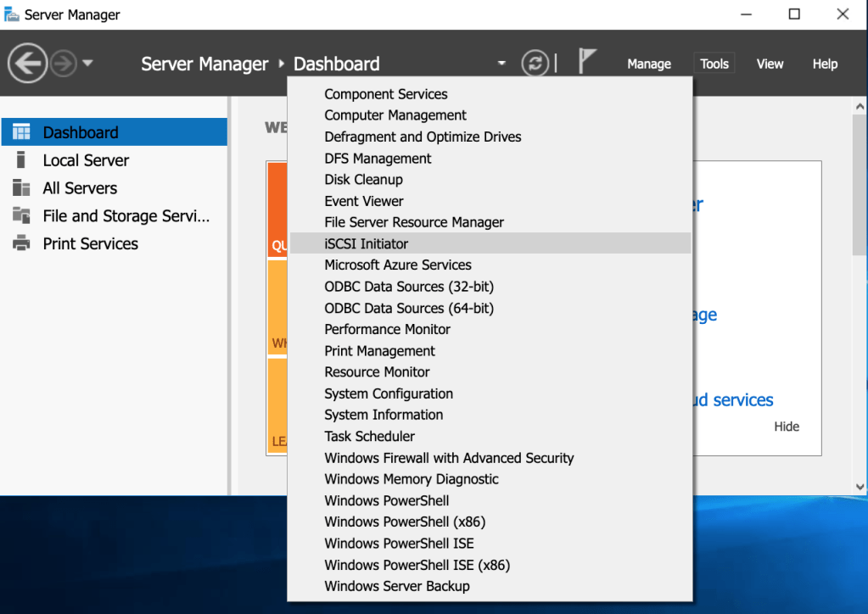Click the back navigation arrow icon
This screenshot has width=868, height=614.
coord(27,64)
